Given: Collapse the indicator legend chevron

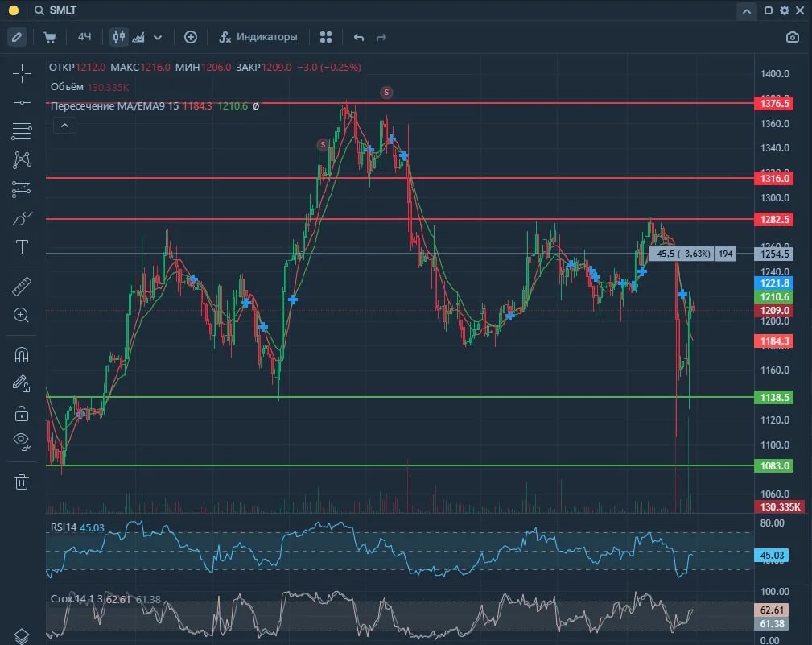Looking at the screenshot, I should pyautogui.click(x=64, y=126).
